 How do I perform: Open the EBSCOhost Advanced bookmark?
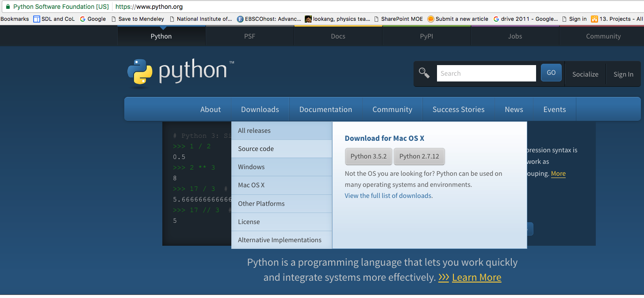[x=269, y=19]
